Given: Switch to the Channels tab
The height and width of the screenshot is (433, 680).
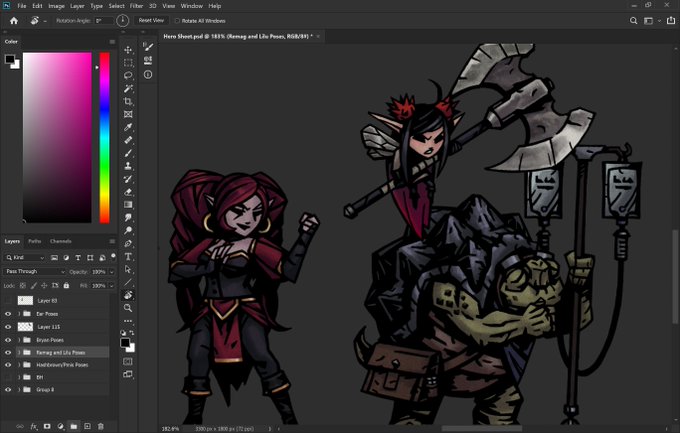Looking at the screenshot, I should pyautogui.click(x=60, y=241).
